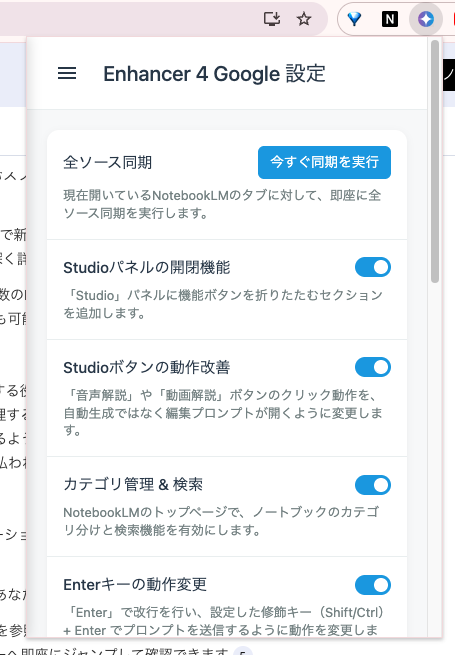This screenshot has height=655, width=455.
Task: Toggle Enterキーの動作変更 switch
Action: [373, 585]
